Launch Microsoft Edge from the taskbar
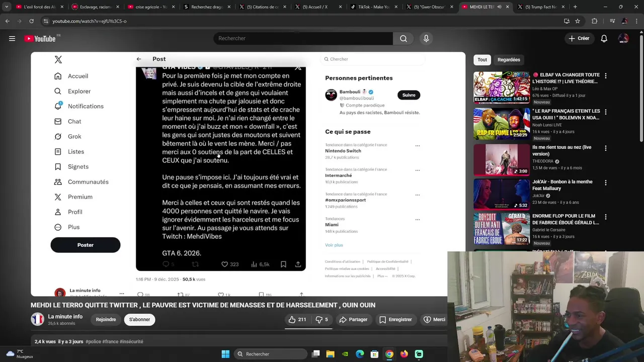Screen dimensions: 644x362 pos(360,354)
